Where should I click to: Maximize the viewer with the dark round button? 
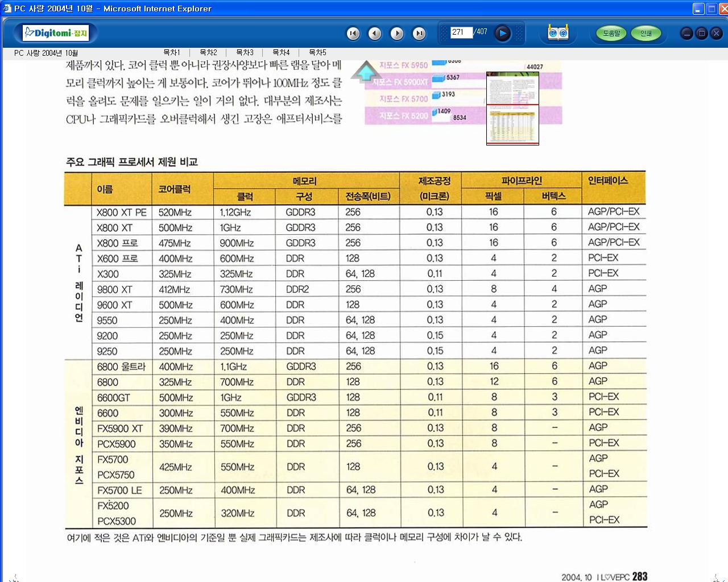point(702,34)
